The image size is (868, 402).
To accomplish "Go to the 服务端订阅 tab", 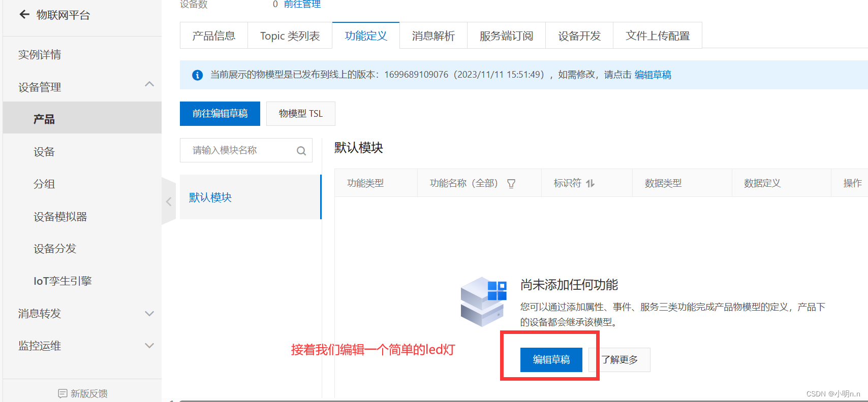I will pos(507,36).
